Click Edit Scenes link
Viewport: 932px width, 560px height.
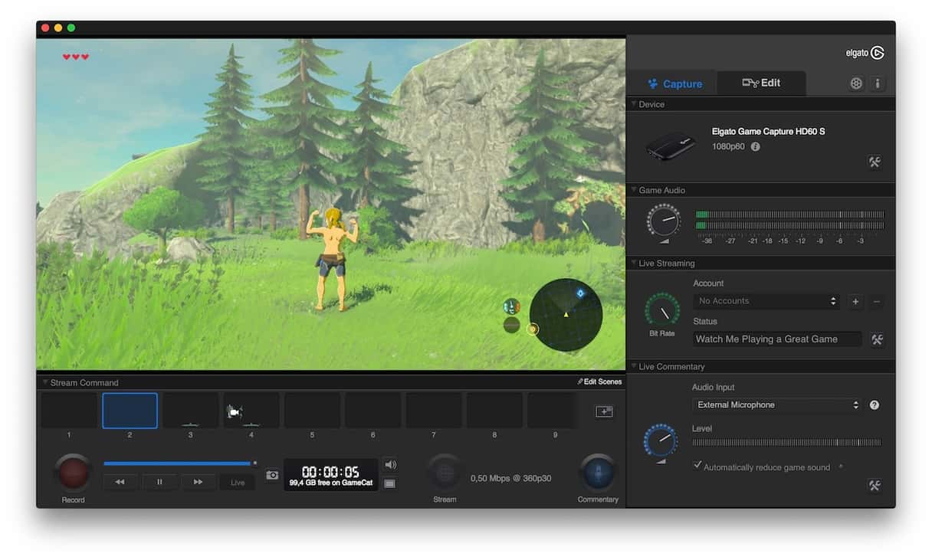point(599,382)
